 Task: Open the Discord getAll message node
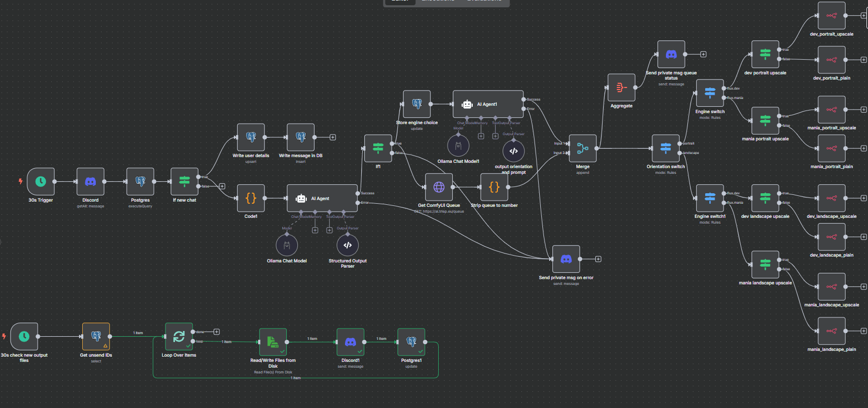[x=91, y=182]
